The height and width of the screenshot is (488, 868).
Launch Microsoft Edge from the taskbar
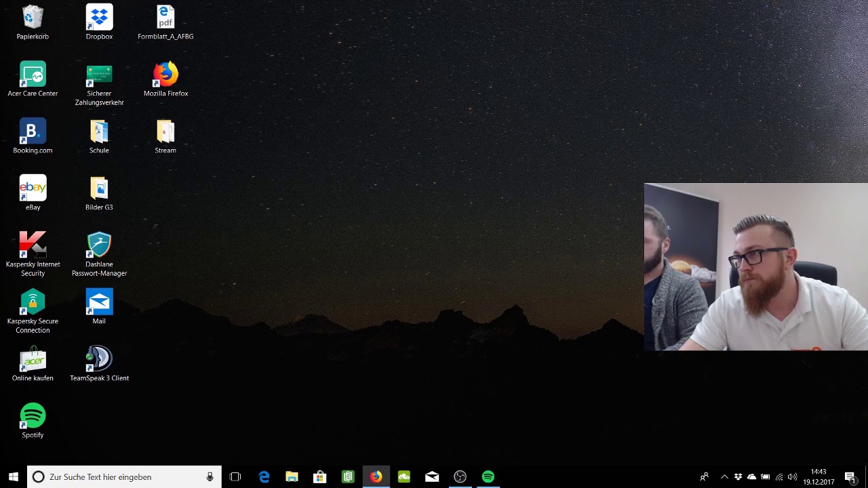tap(264, 477)
